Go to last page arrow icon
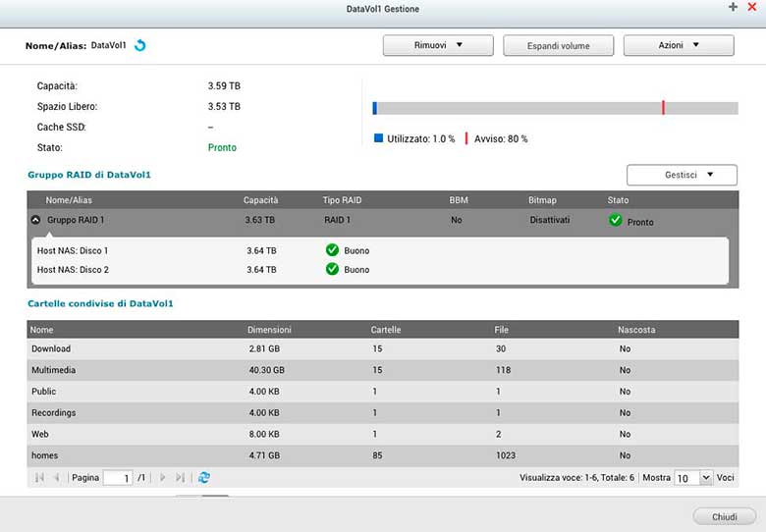766x532 pixels. 180,477
